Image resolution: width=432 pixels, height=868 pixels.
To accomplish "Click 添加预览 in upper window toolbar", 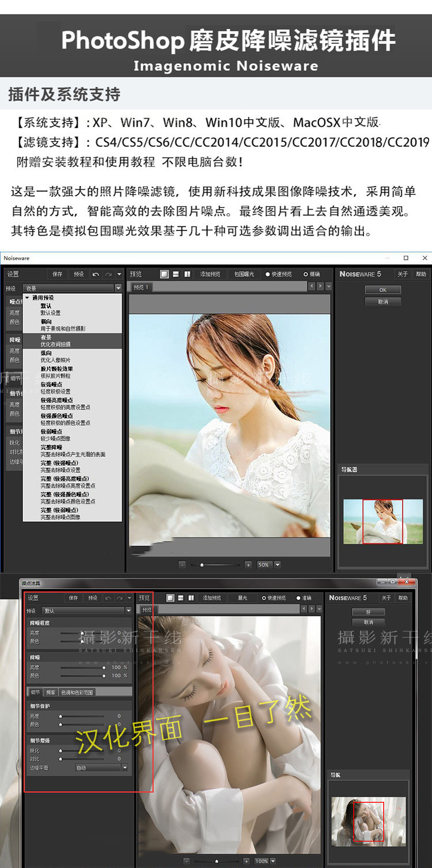I will tap(210, 274).
